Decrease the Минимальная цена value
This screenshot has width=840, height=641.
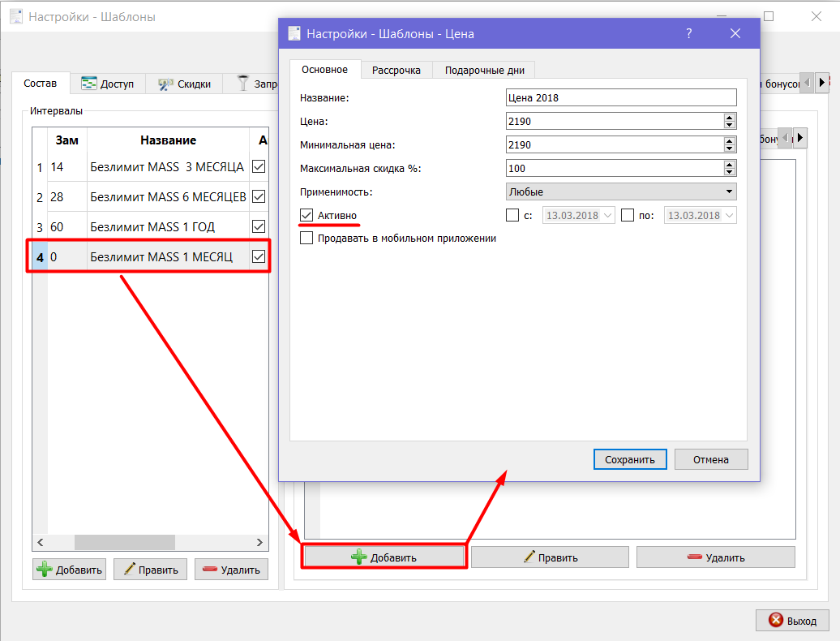pyautogui.click(x=729, y=148)
